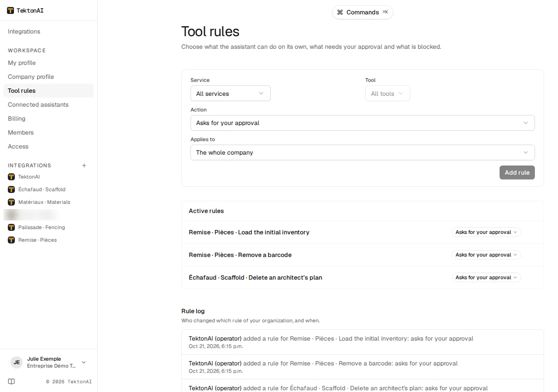The image size is (558, 392).
Task: Click the Remise · Pièces integration icon
Action: click(x=11, y=240)
